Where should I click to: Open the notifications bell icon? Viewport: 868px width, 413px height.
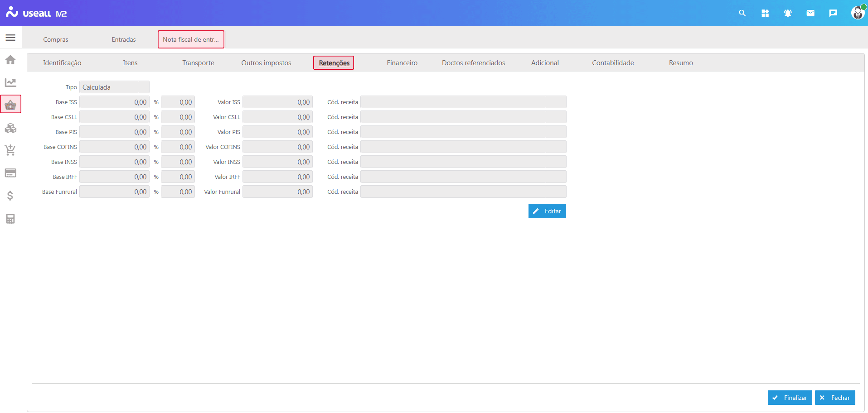click(x=788, y=13)
